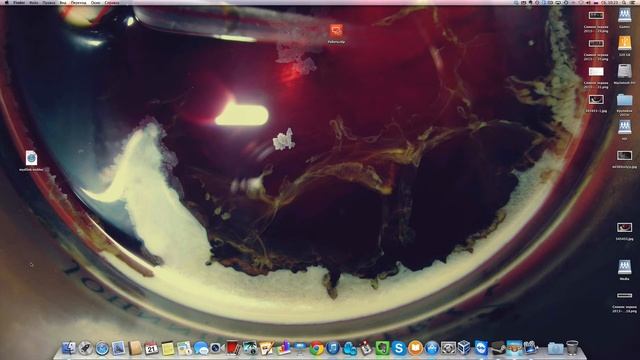Launch Photo Booth red curtain icon
The height and width of the screenshot is (360, 640).
233,348
